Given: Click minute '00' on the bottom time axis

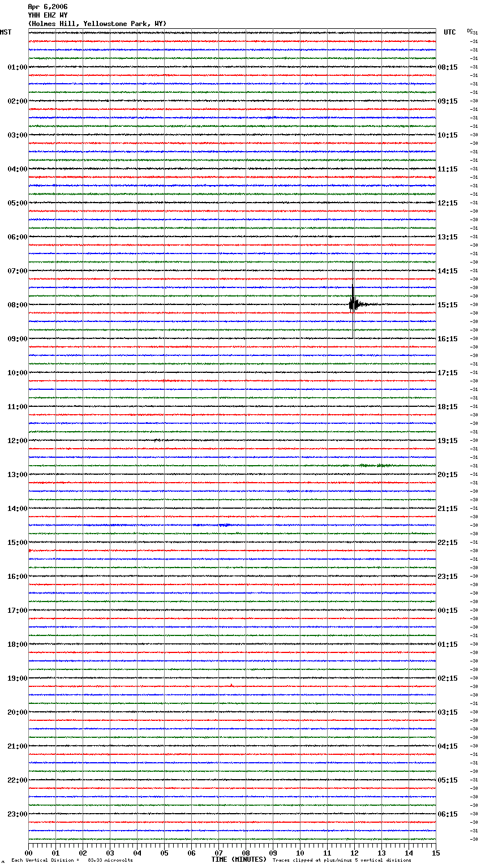Looking at the screenshot, I should 28,853.
